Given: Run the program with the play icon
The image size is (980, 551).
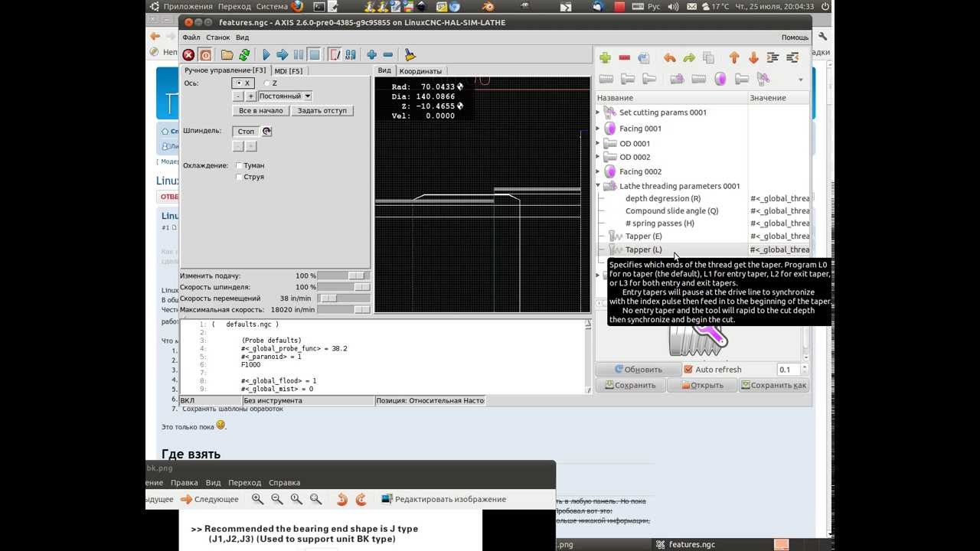Looking at the screenshot, I should click(x=266, y=55).
